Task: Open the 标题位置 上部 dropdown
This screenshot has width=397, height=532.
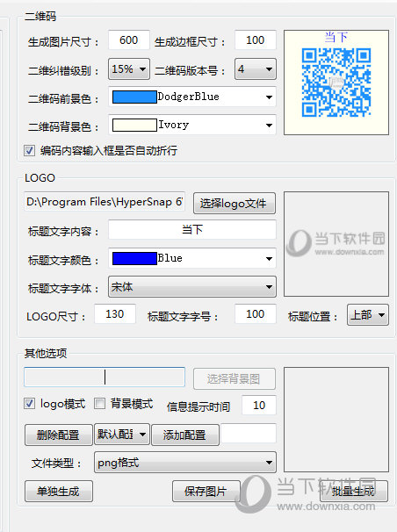Action: (x=368, y=315)
